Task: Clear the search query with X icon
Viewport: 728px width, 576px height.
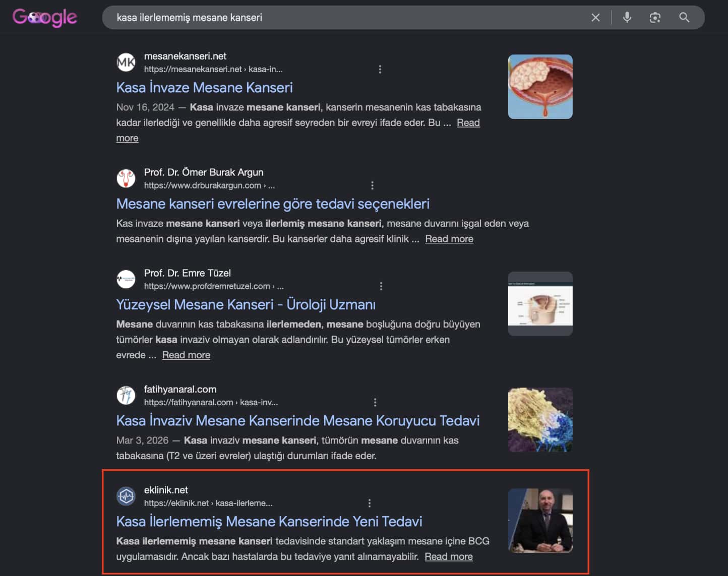Action: click(595, 18)
